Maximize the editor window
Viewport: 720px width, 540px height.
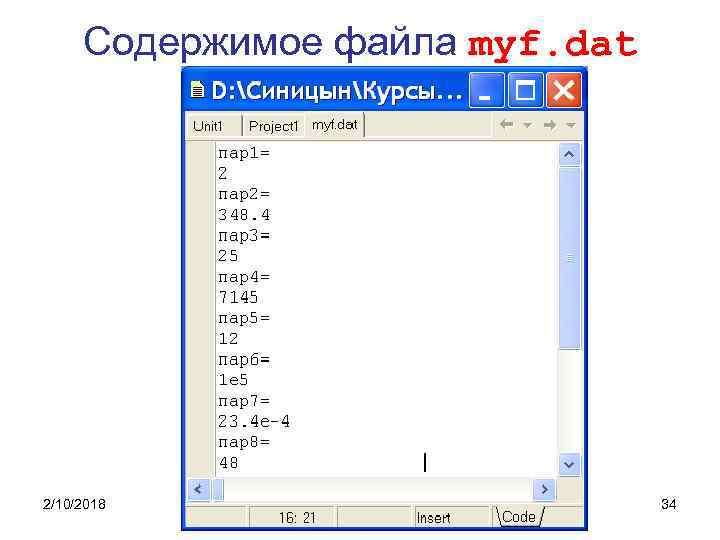[x=525, y=90]
